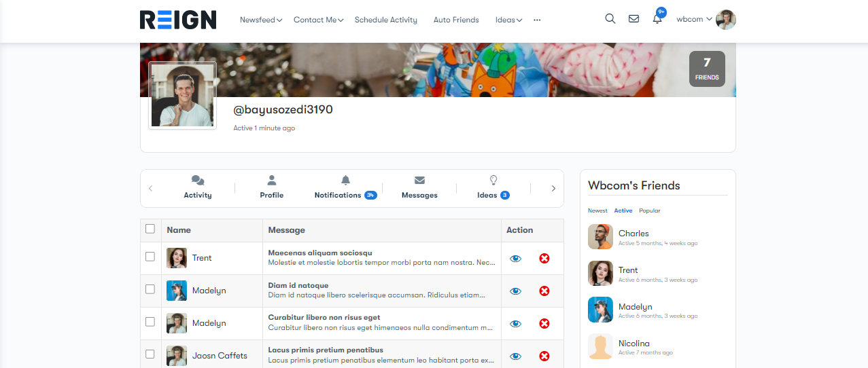
Task: Open the notification bell in header
Action: click(x=657, y=19)
